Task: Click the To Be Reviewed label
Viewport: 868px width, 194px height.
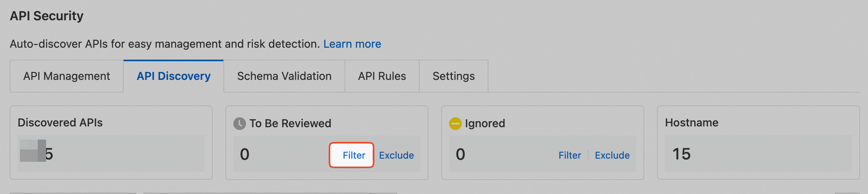Action: click(x=290, y=124)
